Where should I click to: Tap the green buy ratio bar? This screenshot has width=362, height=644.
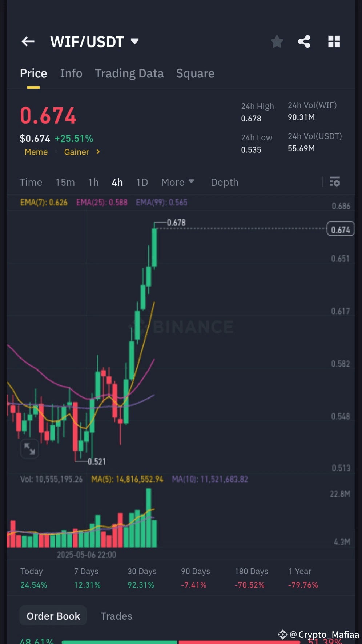(x=119, y=642)
